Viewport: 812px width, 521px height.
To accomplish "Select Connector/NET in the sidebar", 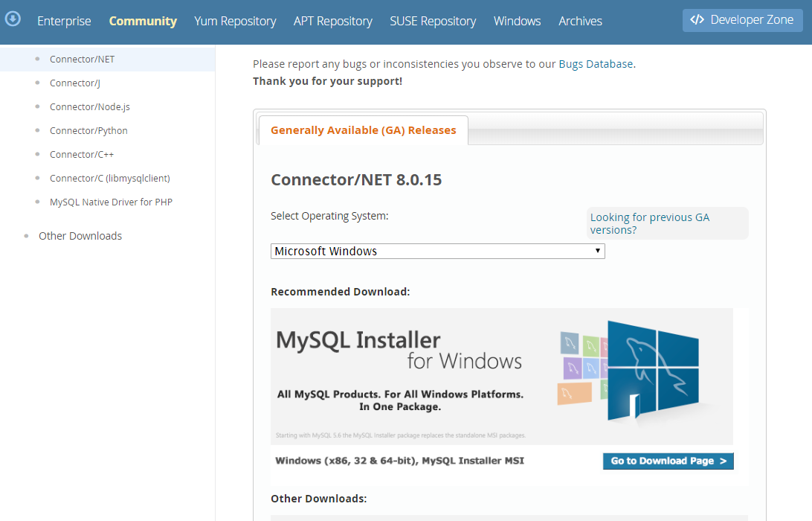I will pyautogui.click(x=82, y=59).
